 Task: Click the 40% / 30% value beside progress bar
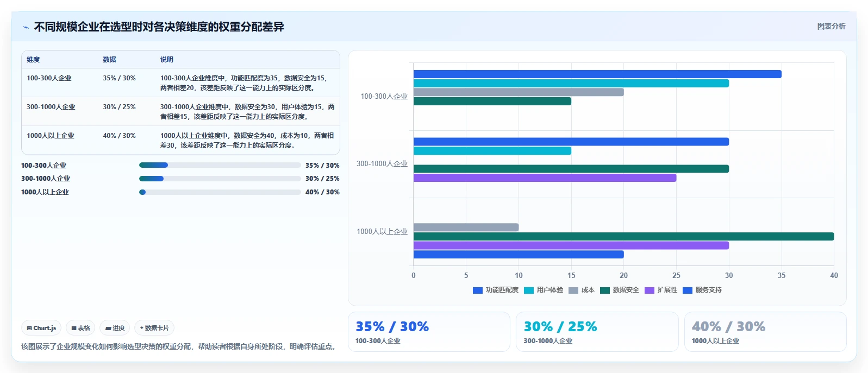(x=322, y=192)
